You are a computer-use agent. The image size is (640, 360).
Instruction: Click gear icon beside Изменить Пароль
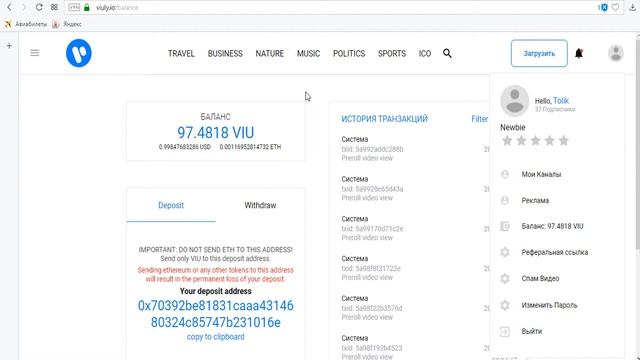coord(505,305)
